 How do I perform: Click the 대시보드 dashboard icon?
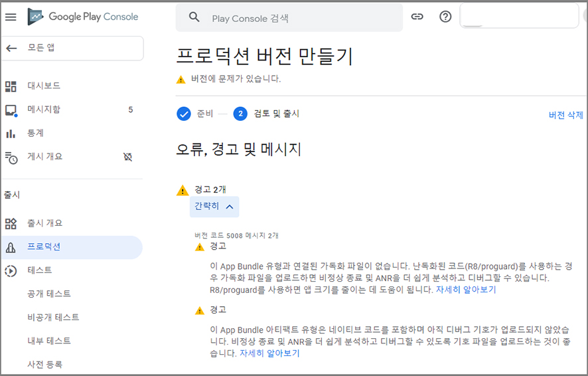tap(11, 86)
